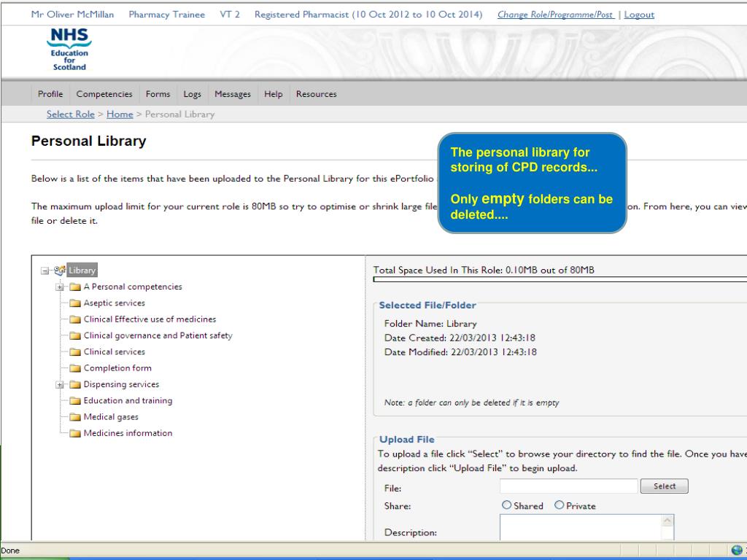This screenshot has height=560, width=747.
Task: Click the Select button to browse files
Action: (x=664, y=486)
